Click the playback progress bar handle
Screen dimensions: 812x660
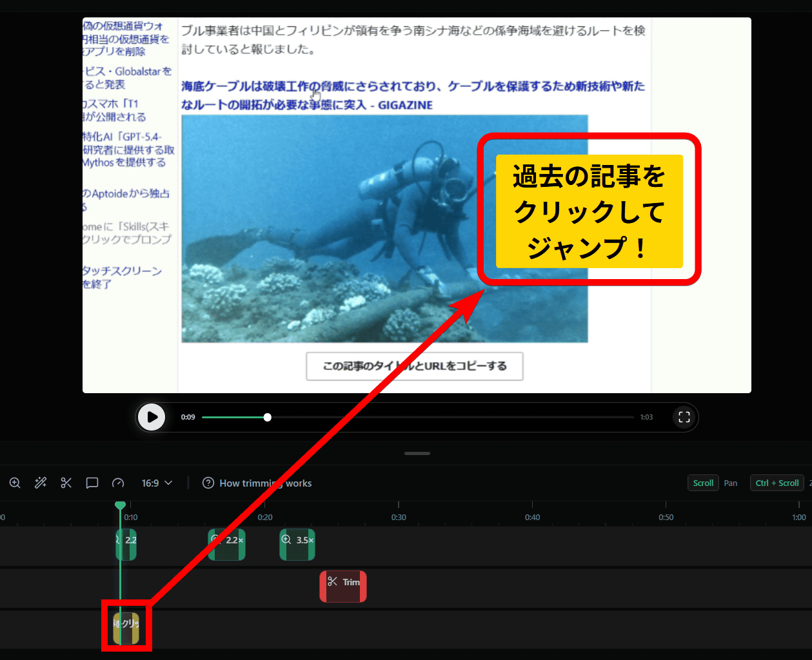pyautogui.click(x=268, y=417)
